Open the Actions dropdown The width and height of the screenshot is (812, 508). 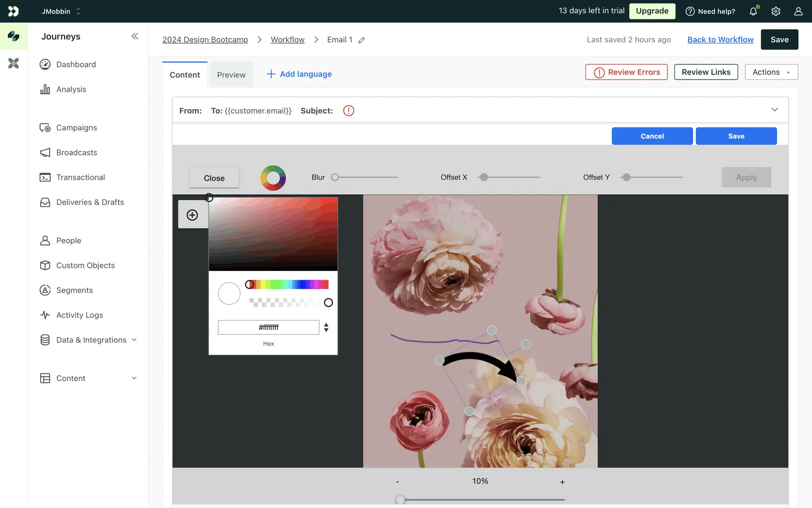pyautogui.click(x=771, y=72)
